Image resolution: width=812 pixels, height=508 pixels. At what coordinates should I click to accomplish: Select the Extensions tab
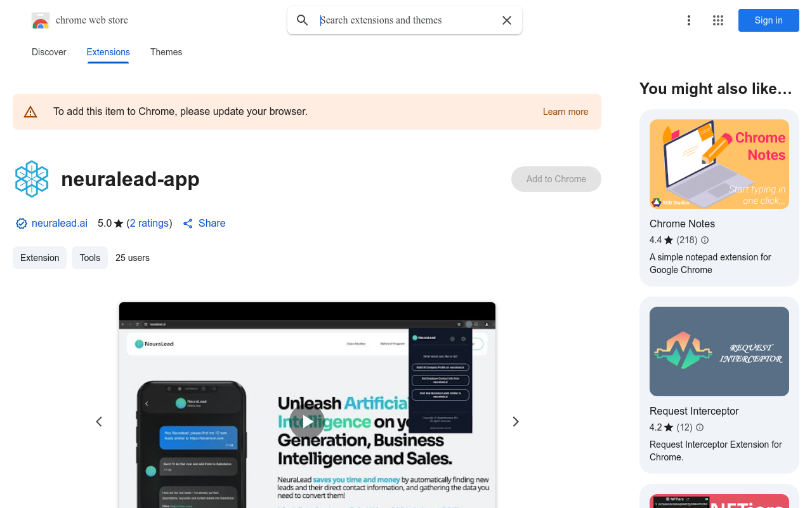click(108, 52)
